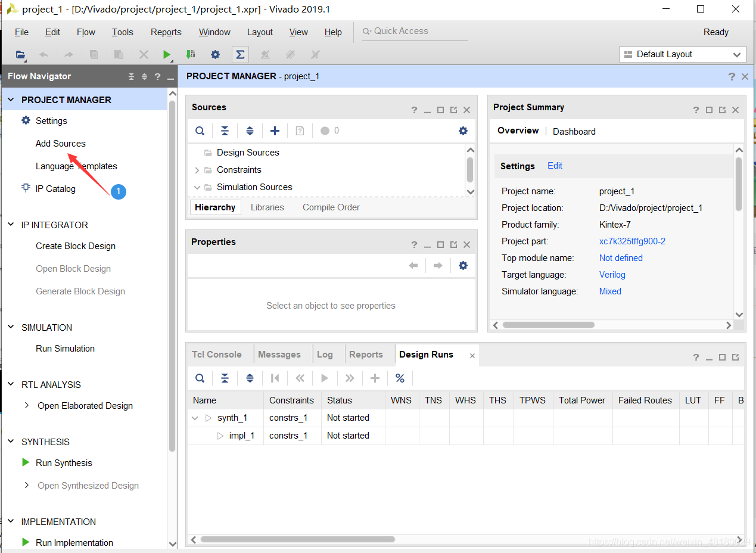Open IP Catalog

pos(55,189)
